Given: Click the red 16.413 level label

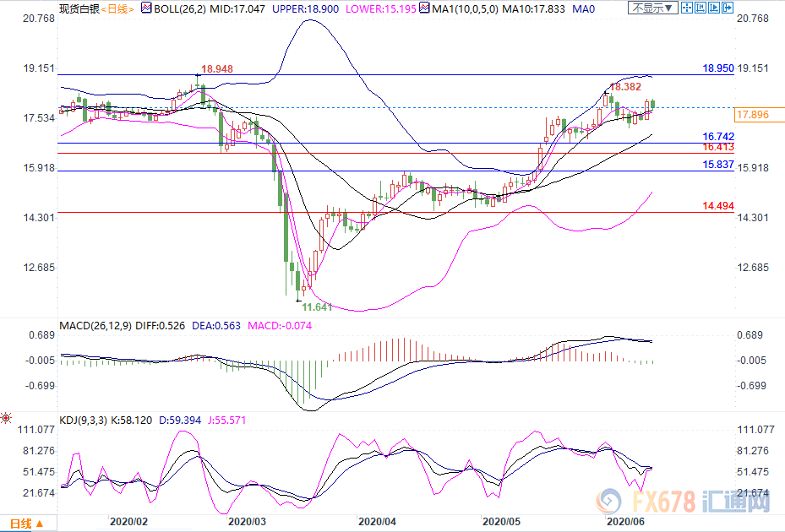Looking at the screenshot, I should 718,147.
